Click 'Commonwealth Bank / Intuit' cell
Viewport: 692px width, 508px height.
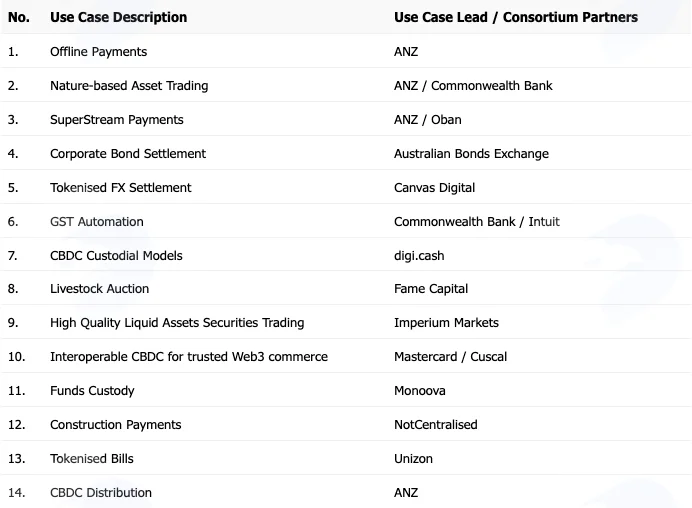pos(477,222)
